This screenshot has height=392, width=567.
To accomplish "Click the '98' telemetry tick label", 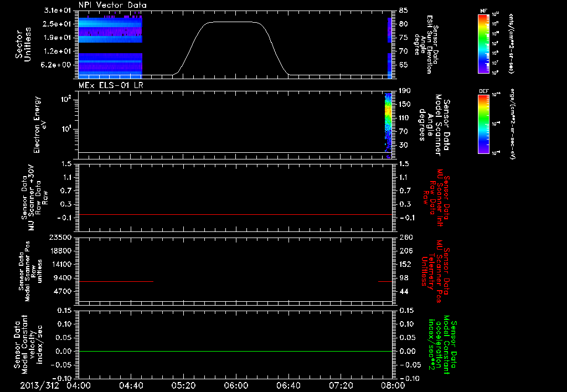I will click(x=404, y=278).
